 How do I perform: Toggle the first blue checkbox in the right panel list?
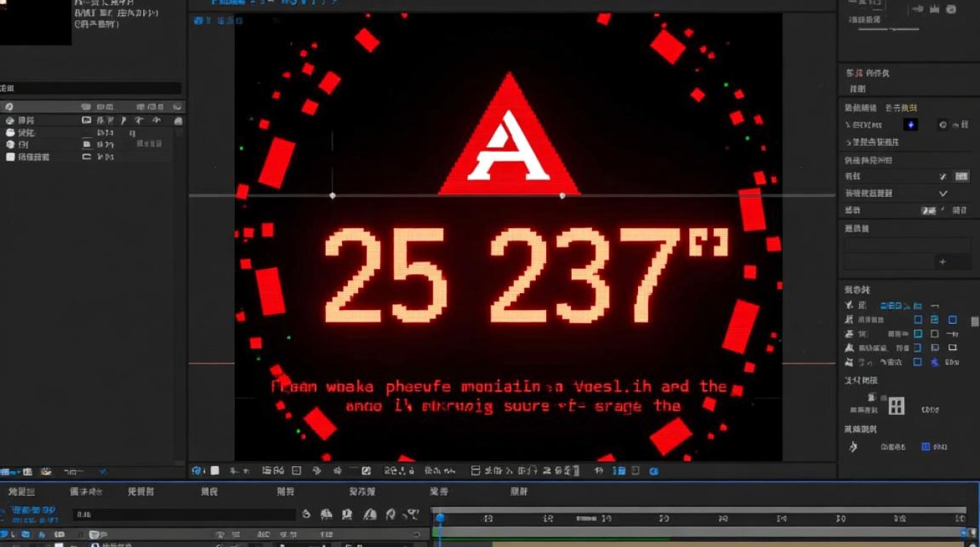coord(918,319)
